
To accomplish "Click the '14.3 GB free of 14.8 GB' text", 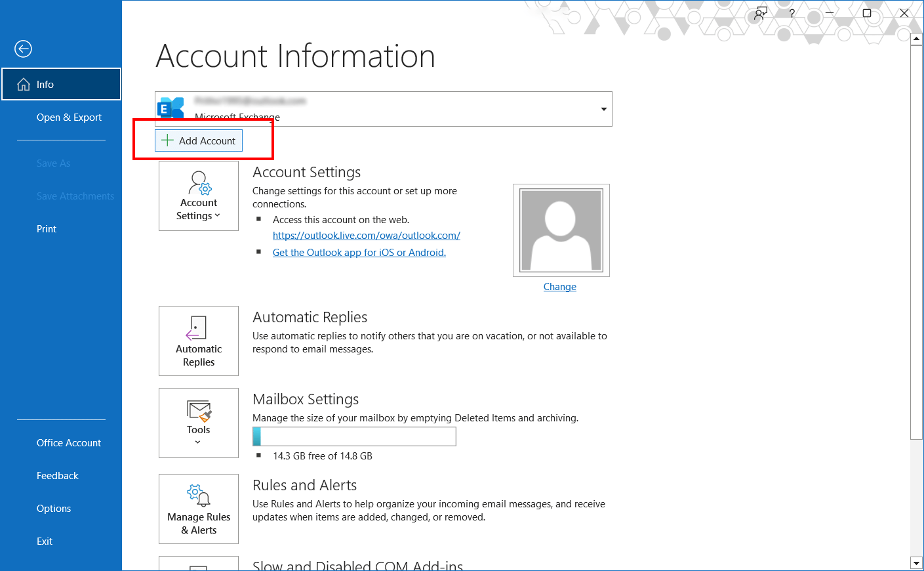I will 323,456.
